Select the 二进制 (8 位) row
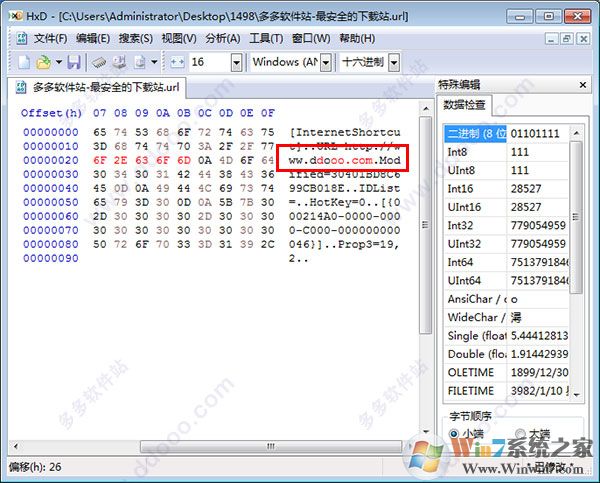The height and width of the screenshot is (483, 600). (507, 134)
